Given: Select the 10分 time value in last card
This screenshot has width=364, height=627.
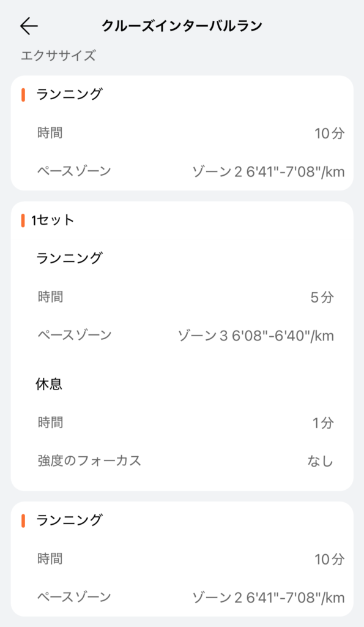Looking at the screenshot, I should point(329,559).
